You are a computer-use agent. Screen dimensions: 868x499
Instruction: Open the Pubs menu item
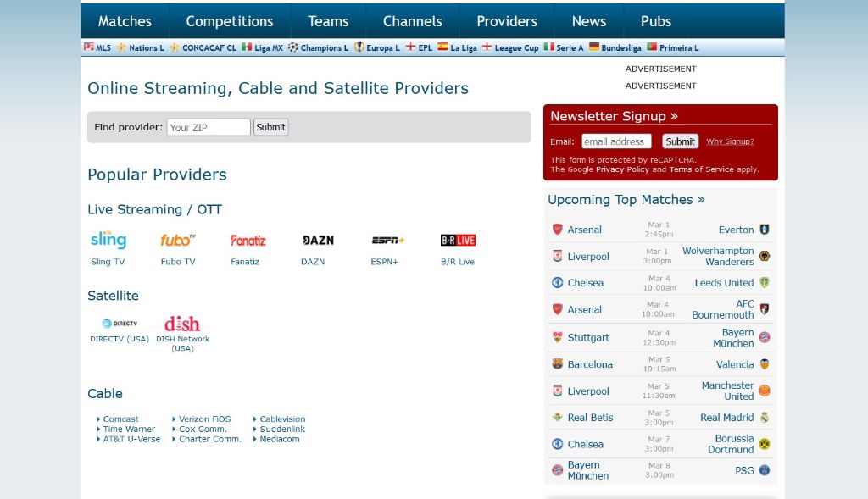[x=656, y=21]
